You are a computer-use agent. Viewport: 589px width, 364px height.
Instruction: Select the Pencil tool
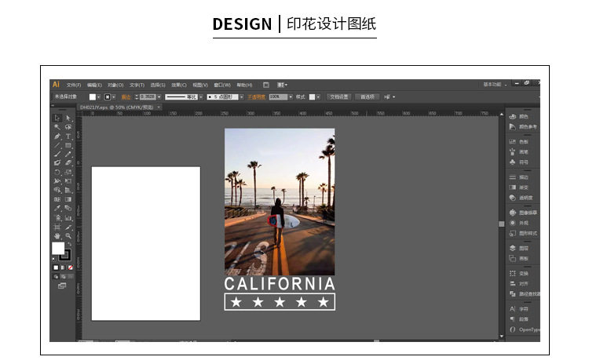tap(68, 154)
